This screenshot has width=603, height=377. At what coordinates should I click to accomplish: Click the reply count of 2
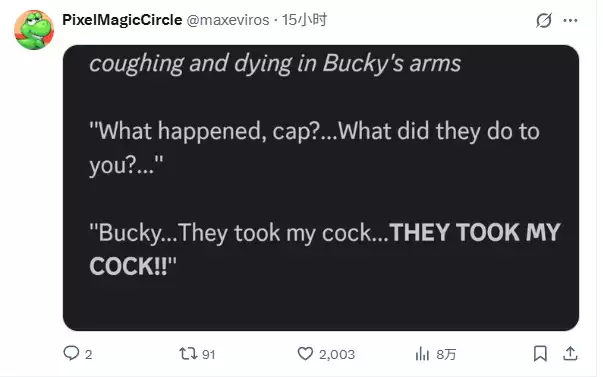tap(88, 354)
